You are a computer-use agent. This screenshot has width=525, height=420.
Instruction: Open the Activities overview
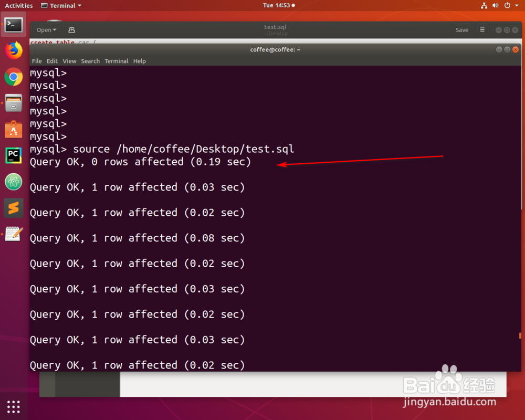click(x=19, y=5)
